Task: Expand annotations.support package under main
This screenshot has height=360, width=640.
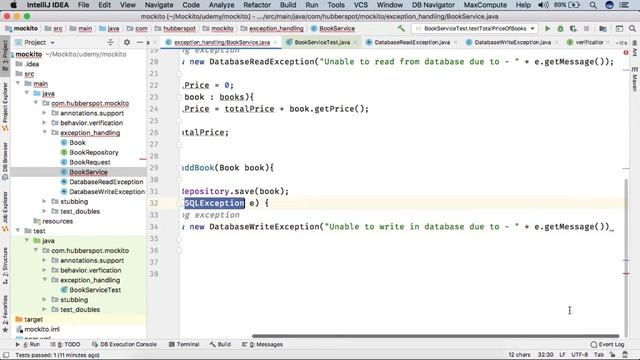Action: click(44, 113)
